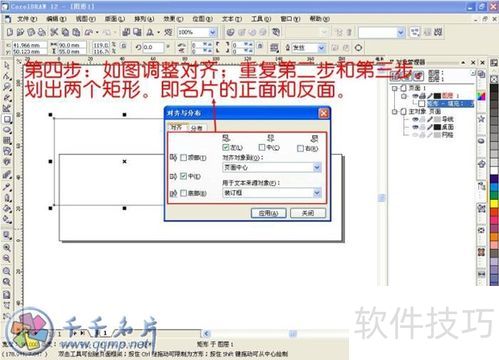
Task: Click Edit Across Layers button in Object Manager
Action: [x=407, y=76]
